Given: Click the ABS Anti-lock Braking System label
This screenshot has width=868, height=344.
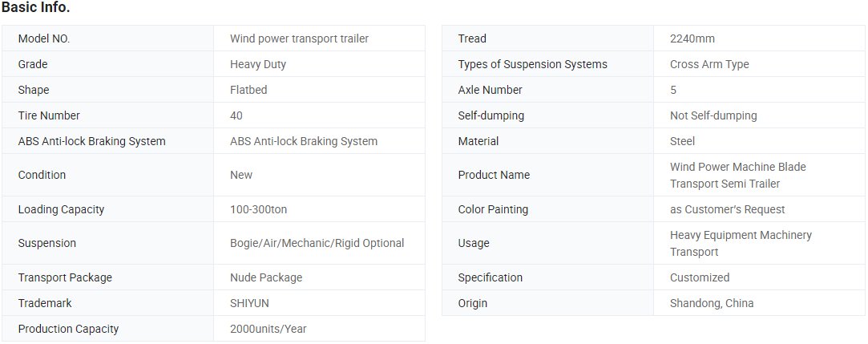Looking at the screenshot, I should (92, 141).
